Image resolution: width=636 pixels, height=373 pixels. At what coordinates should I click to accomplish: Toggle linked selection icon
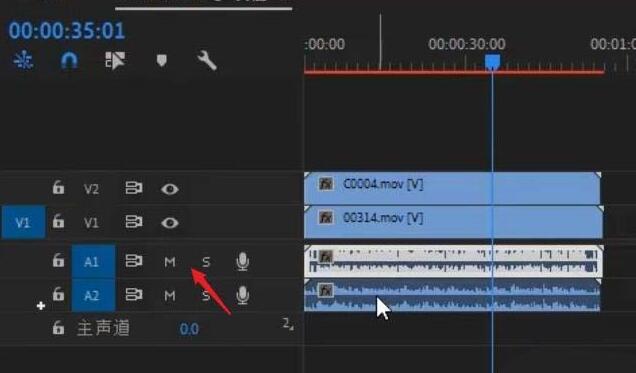[115, 61]
